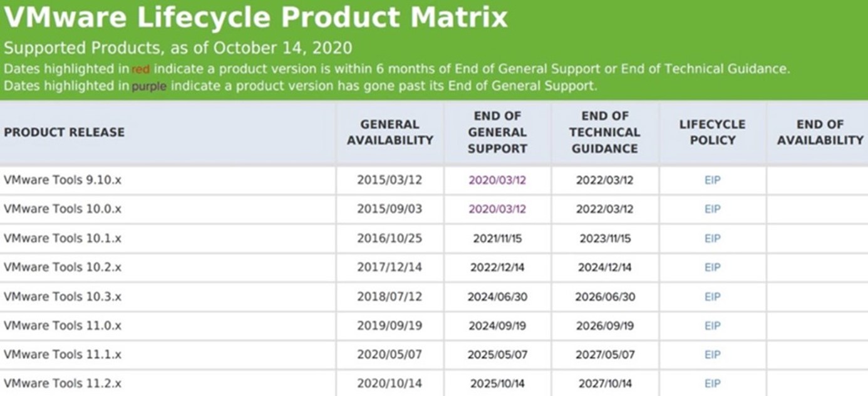868x396 pixels.
Task: Open the EIP link for VMware Tools 9.10.x
Action: coord(712,180)
